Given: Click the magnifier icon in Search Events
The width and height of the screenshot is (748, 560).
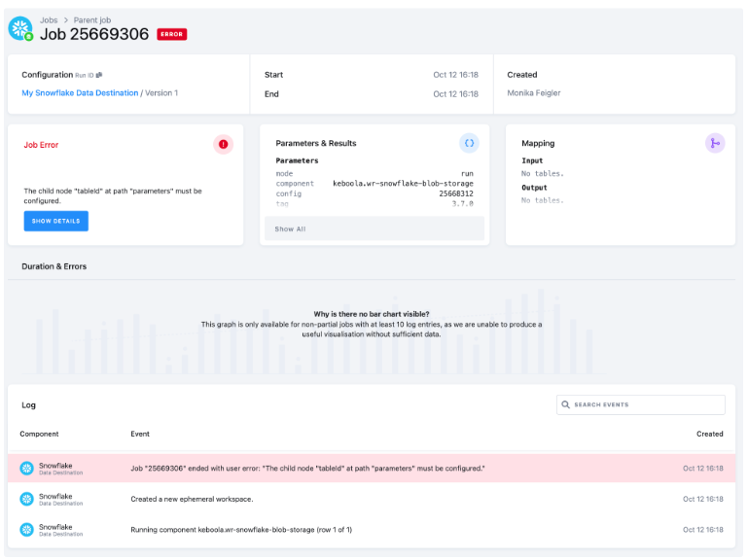Looking at the screenshot, I should click(566, 404).
